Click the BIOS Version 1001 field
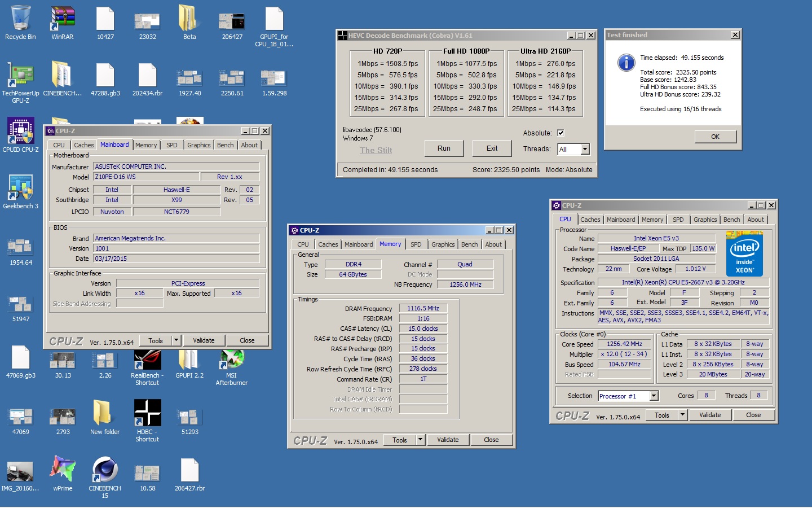This screenshot has width=812, height=508. click(x=176, y=248)
